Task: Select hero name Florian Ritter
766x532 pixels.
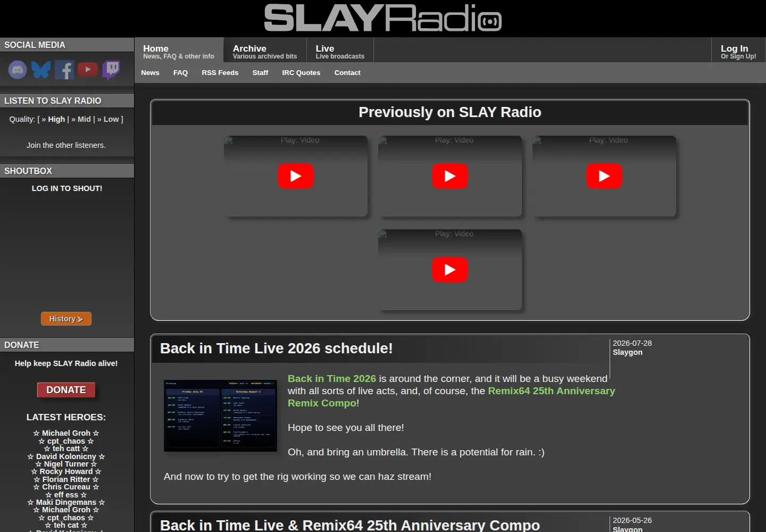Action: pos(66,479)
